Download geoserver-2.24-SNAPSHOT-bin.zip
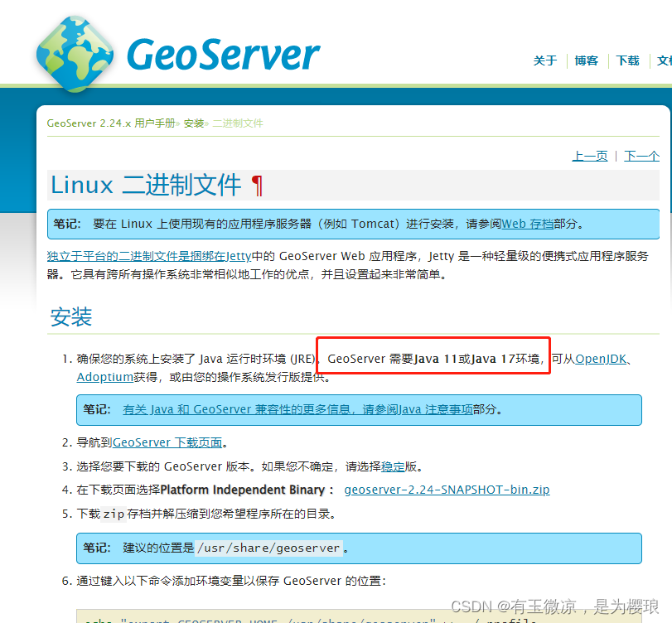This screenshot has width=672, height=623. [x=447, y=490]
